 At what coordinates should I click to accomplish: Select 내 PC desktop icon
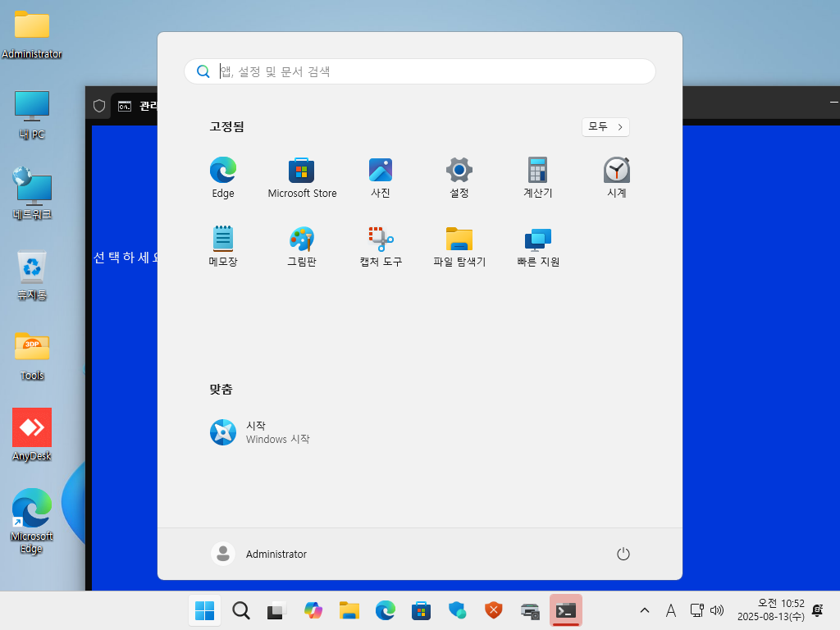coord(32,115)
